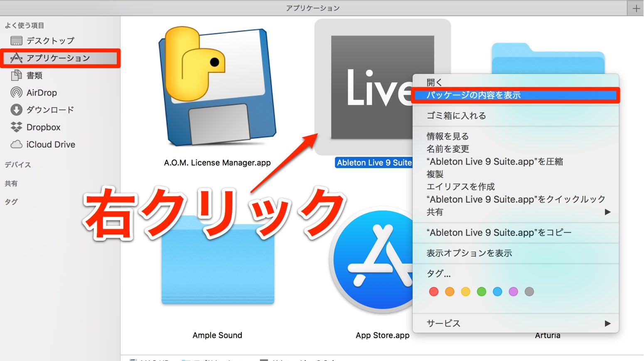Choose 開く from the context menu
This screenshot has height=361, width=644.
[x=515, y=82]
